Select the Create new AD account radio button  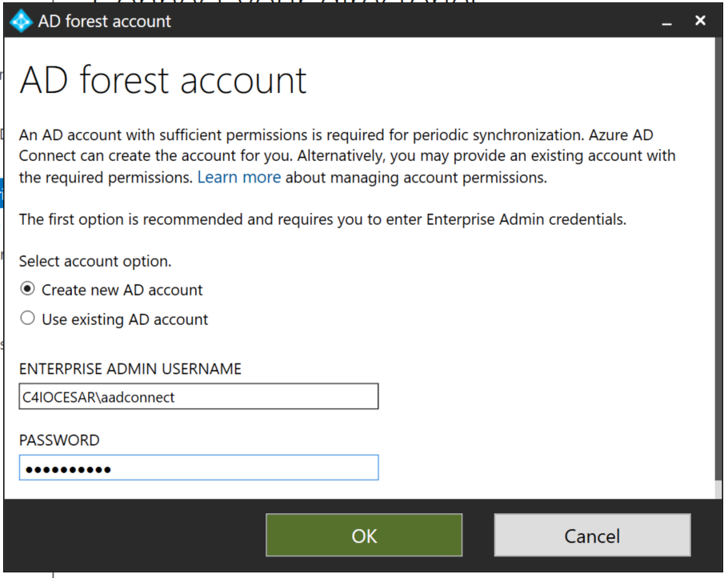28,289
